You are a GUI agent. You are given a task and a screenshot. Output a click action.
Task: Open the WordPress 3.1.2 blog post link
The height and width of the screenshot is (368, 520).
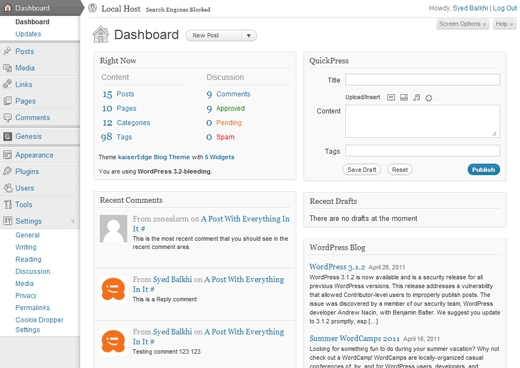(337, 267)
